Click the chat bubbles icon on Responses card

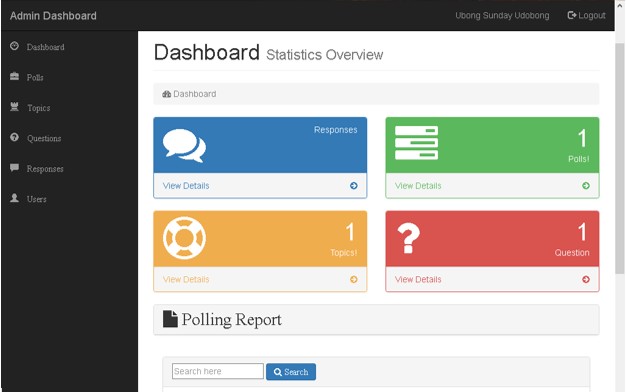pos(184,146)
